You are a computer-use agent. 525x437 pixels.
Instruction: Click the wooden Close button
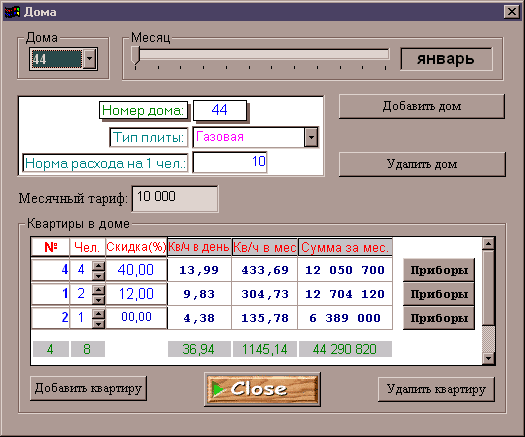262,389
